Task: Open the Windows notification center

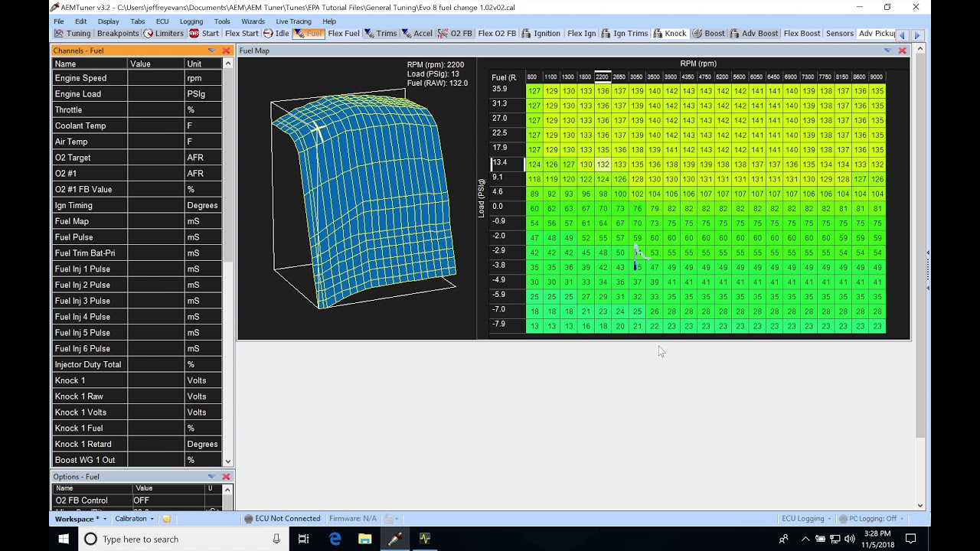Action: pyautogui.click(x=911, y=539)
